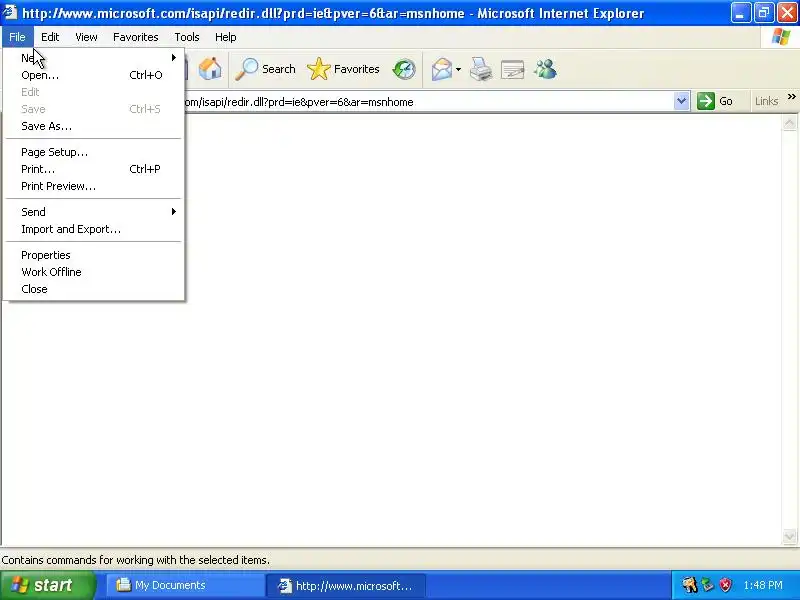The image size is (800, 600).
Task: Toggle Work Offline in File menu
Action: [94, 272]
